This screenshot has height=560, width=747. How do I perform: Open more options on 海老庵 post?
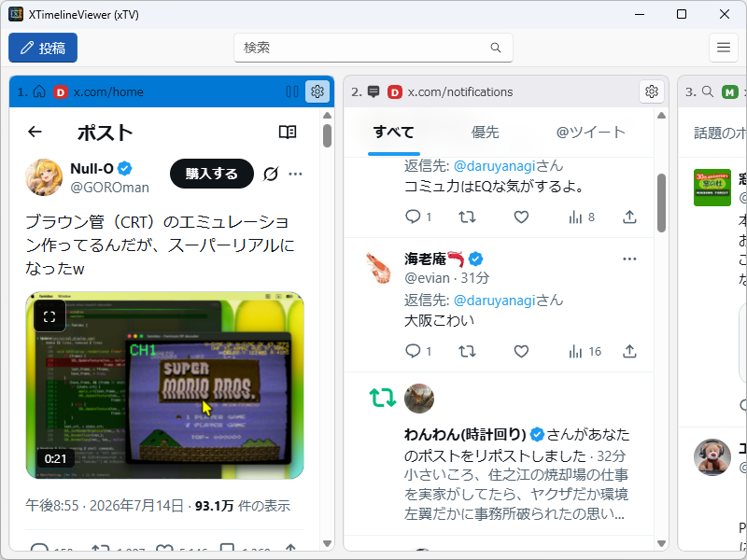[x=629, y=259]
